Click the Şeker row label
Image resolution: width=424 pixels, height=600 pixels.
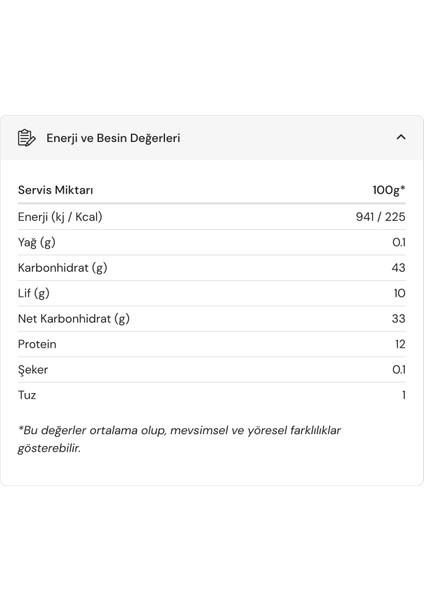33,370
